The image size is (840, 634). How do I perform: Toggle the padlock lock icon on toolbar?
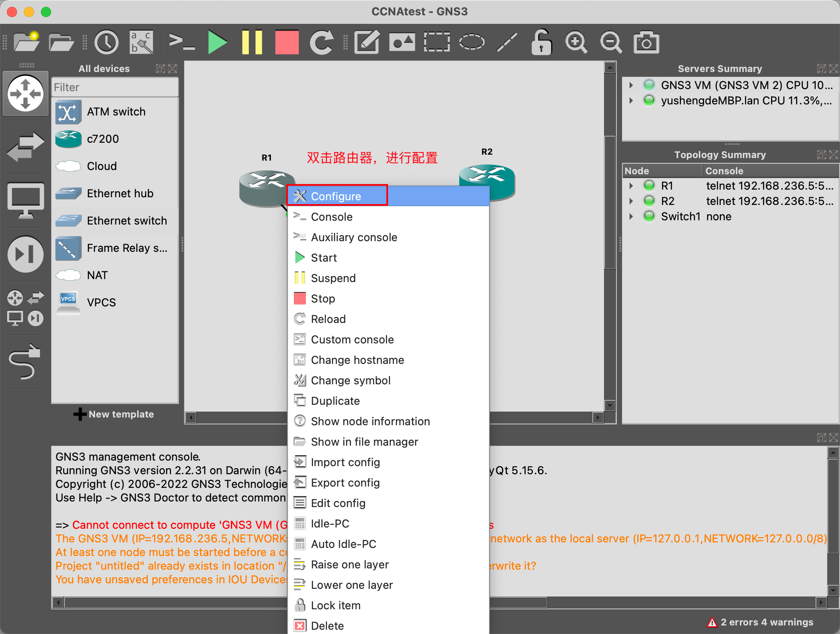(541, 42)
